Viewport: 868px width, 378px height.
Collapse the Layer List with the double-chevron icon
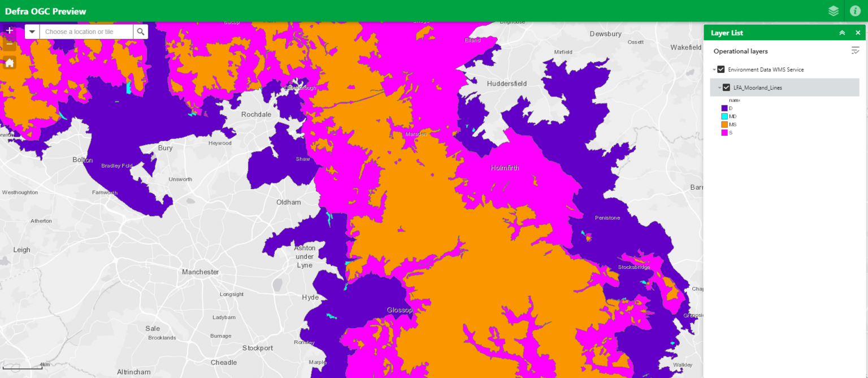point(842,32)
